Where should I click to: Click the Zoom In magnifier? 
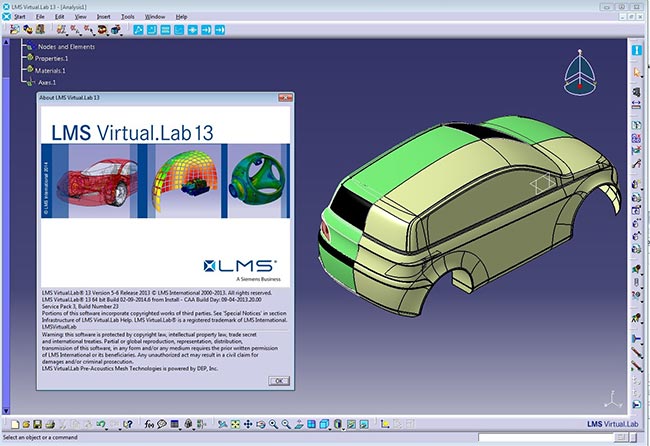(x=273, y=424)
